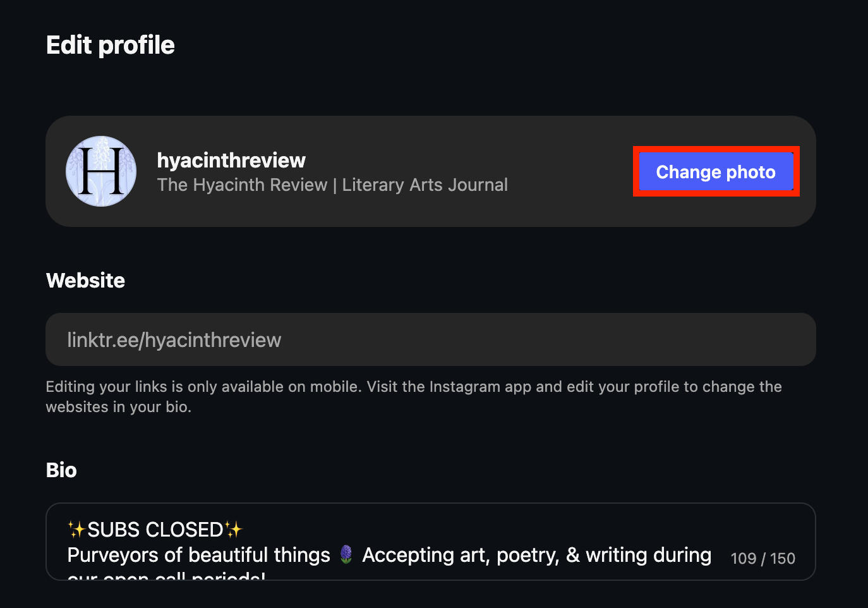Click The Hyacinth Review display name

[x=242, y=185]
